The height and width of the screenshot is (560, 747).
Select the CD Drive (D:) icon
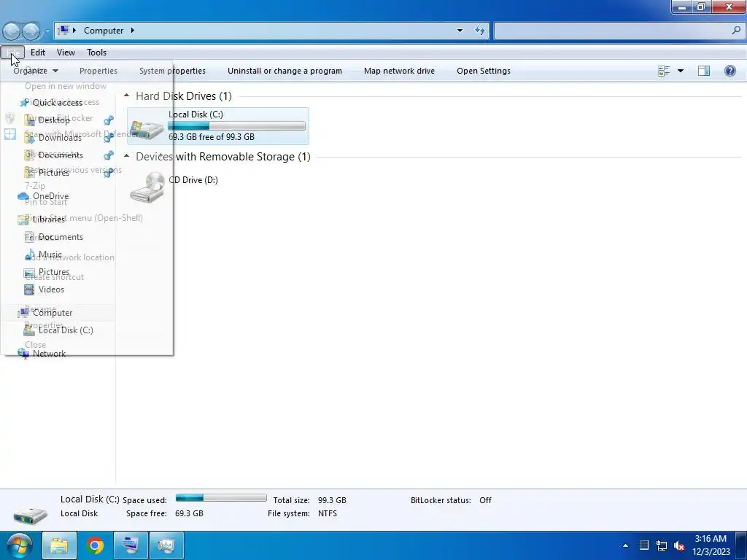pyautogui.click(x=147, y=187)
